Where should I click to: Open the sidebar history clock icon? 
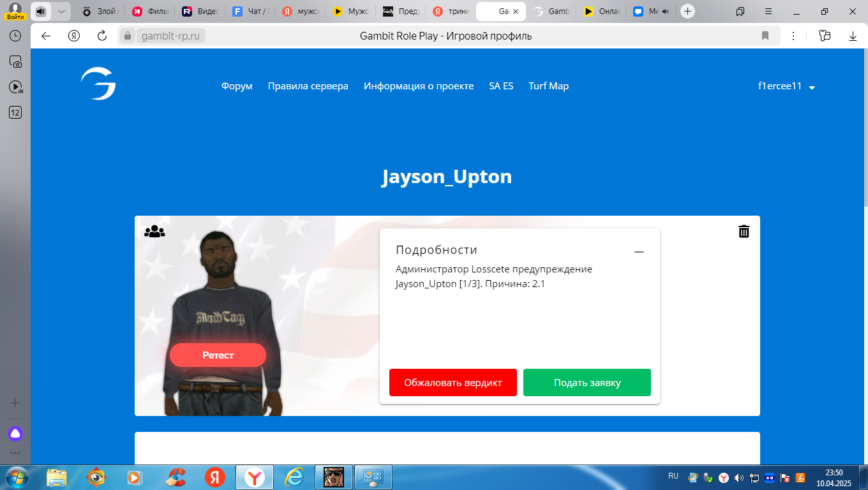(x=15, y=36)
